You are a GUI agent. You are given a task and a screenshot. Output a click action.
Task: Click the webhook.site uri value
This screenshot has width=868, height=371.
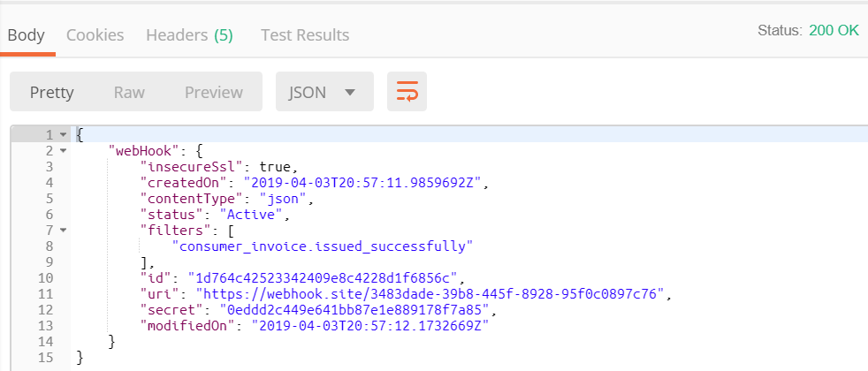point(432,294)
